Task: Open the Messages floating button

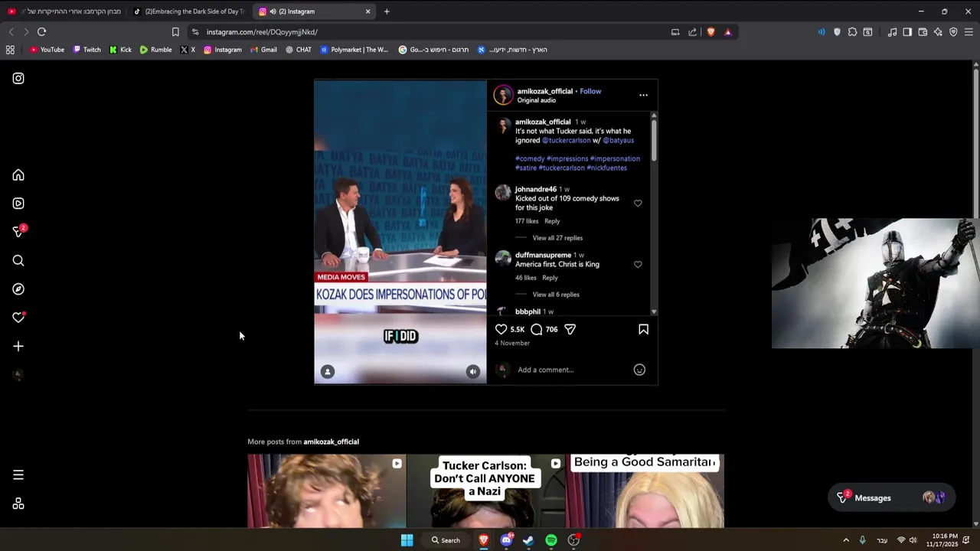Action: 892,498
